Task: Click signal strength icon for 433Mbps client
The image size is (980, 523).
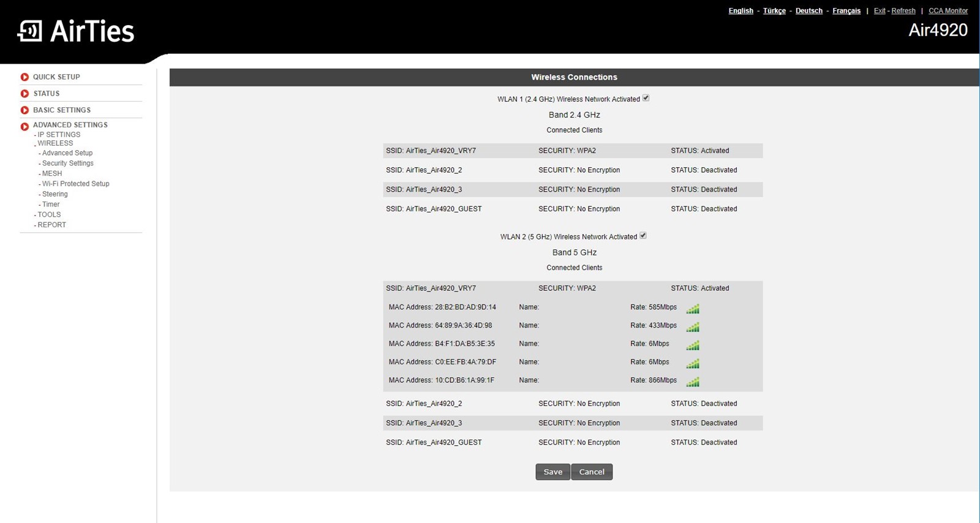Action: (x=693, y=326)
